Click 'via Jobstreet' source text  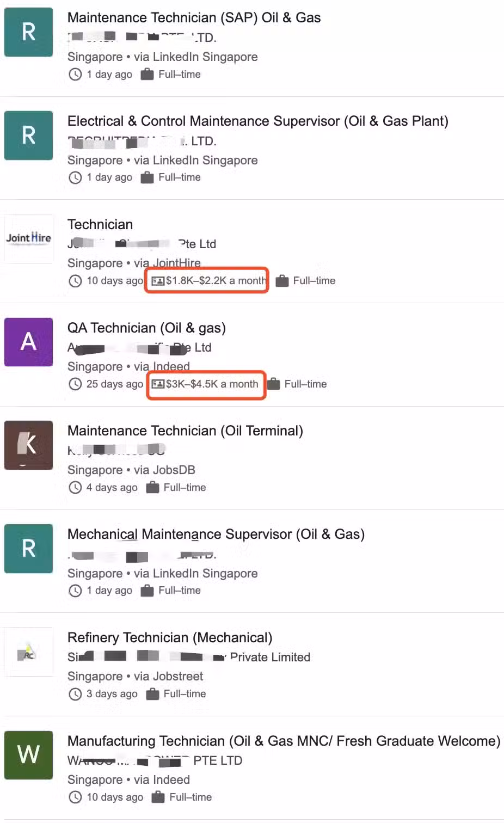(168, 676)
